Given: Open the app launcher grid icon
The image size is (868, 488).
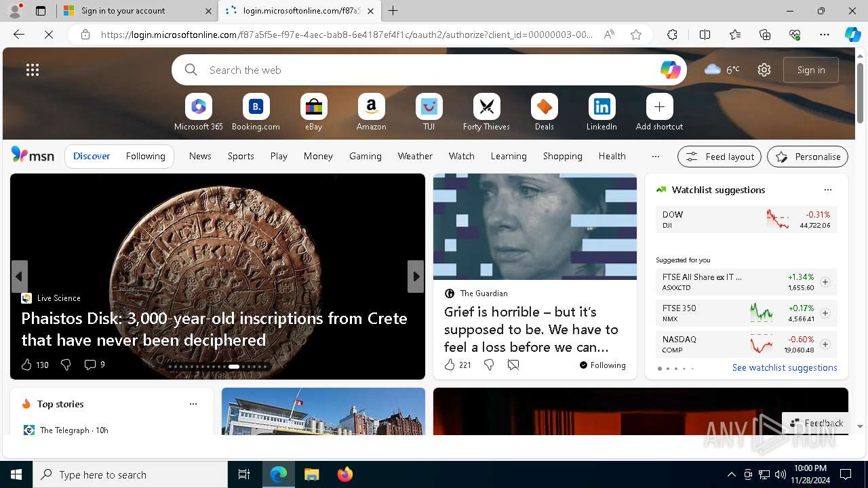Looking at the screenshot, I should pos(33,70).
